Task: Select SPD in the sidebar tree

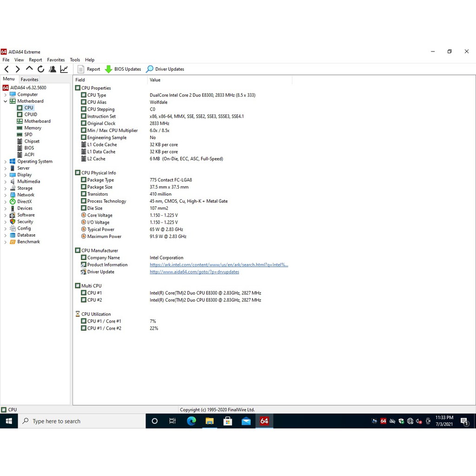Action: coord(28,134)
